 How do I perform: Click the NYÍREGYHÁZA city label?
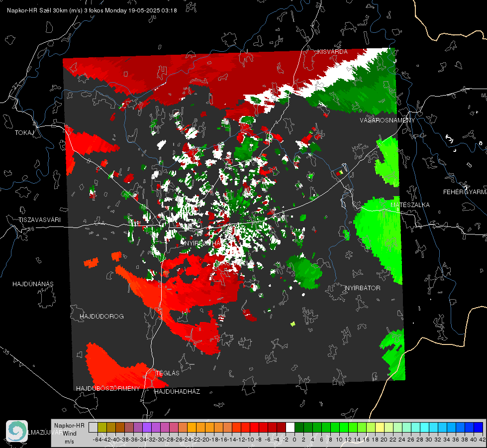tap(204, 243)
